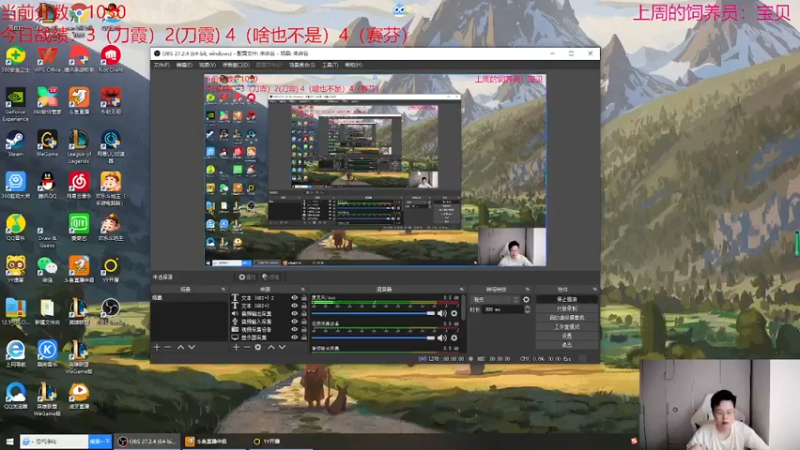Image resolution: width=800 pixels, height=450 pixels.
Task: Open the transition settings gear icon
Action: pyautogui.click(x=526, y=299)
